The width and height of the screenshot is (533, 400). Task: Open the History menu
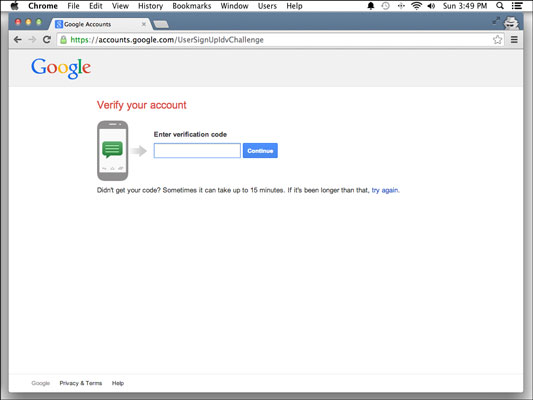(150, 6)
